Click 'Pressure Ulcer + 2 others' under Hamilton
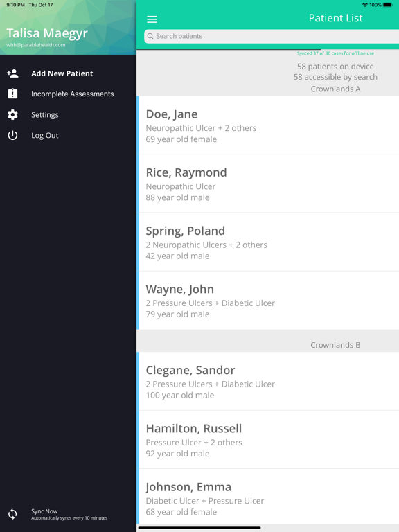The width and height of the screenshot is (399, 532). (194, 443)
